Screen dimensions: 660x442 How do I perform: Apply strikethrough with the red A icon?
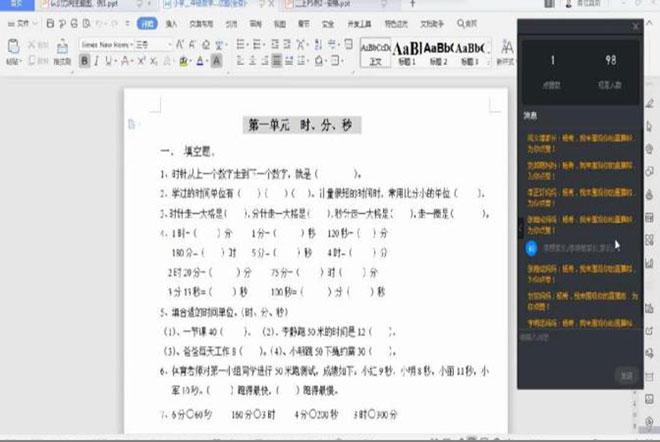125,61
